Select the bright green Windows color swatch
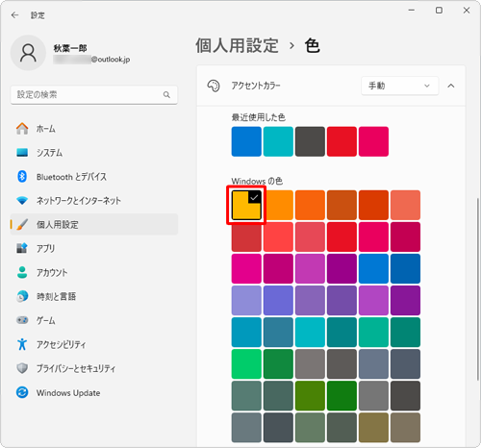The width and height of the screenshot is (481, 448). [x=246, y=364]
